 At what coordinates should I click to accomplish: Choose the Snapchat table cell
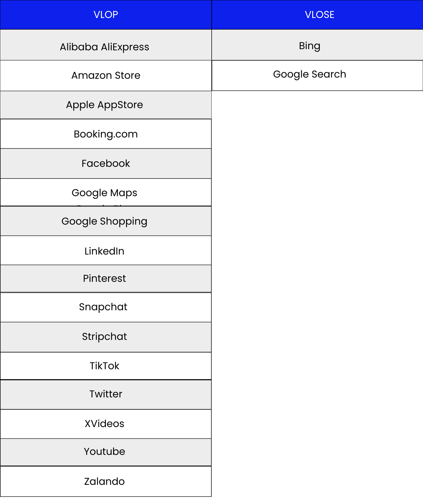[x=103, y=307]
